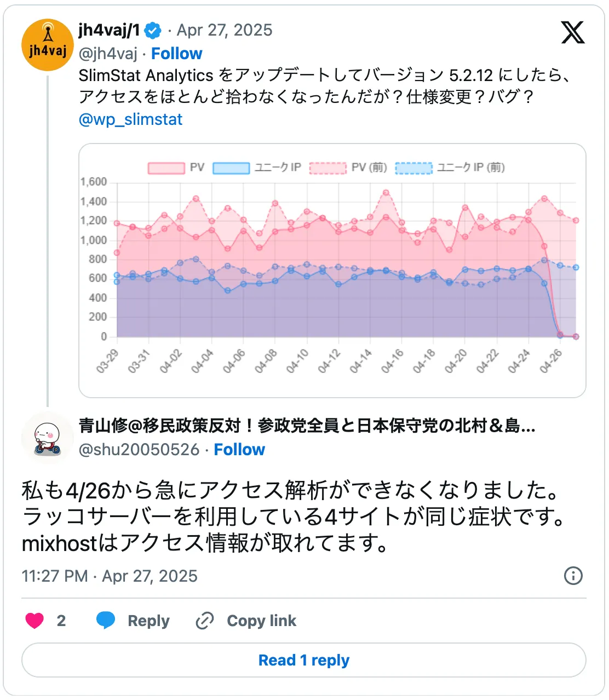Click the blue verified badge next to jh4vaj/1
Screen dimensions: 609x700
pyautogui.click(x=152, y=31)
